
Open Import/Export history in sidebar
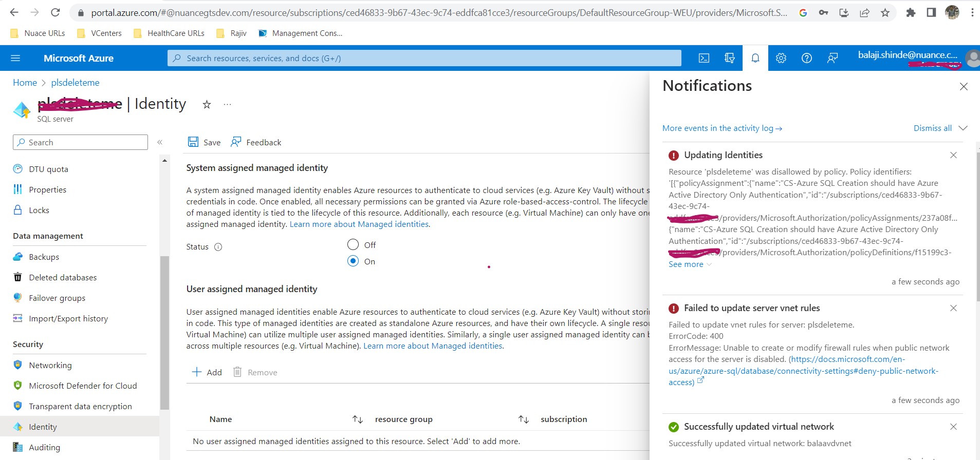click(68, 318)
